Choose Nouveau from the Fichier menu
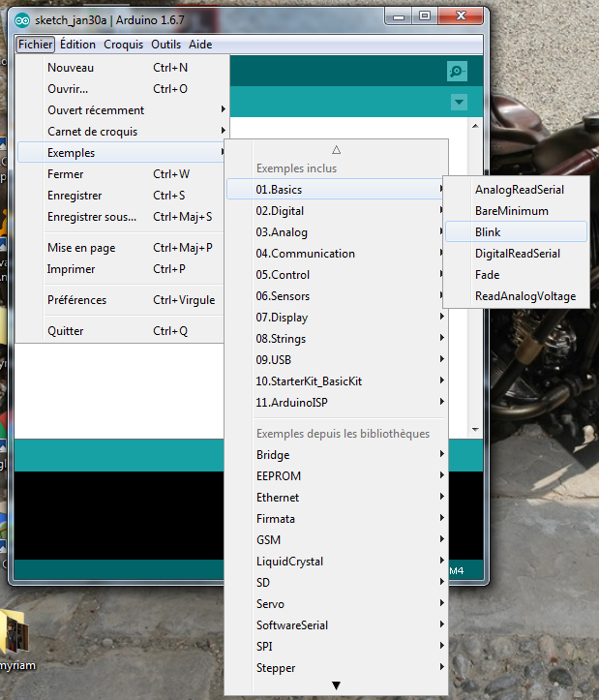Screen dimensions: 599x700 [x=121, y=68]
